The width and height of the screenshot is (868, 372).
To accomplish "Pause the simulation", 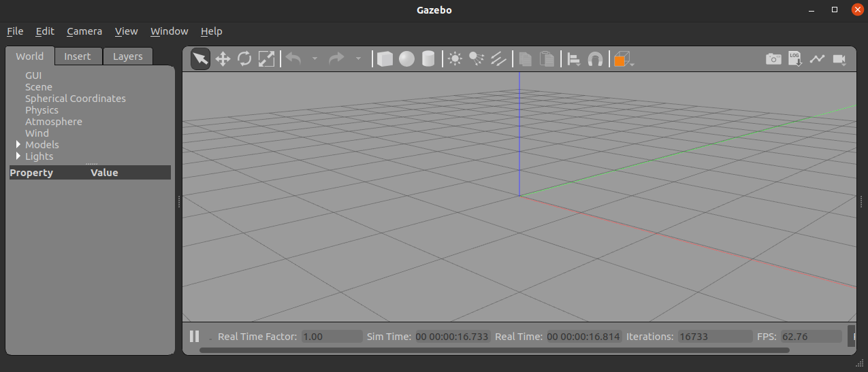I will point(194,336).
